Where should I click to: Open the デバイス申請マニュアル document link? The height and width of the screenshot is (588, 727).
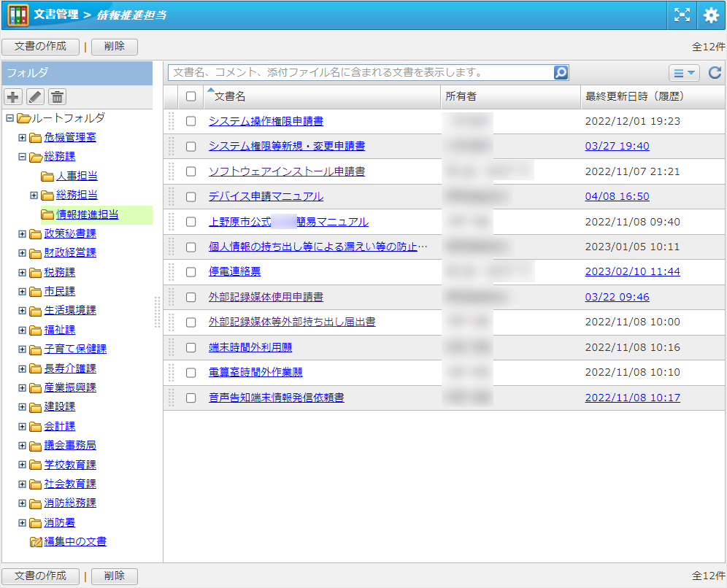pyautogui.click(x=266, y=196)
